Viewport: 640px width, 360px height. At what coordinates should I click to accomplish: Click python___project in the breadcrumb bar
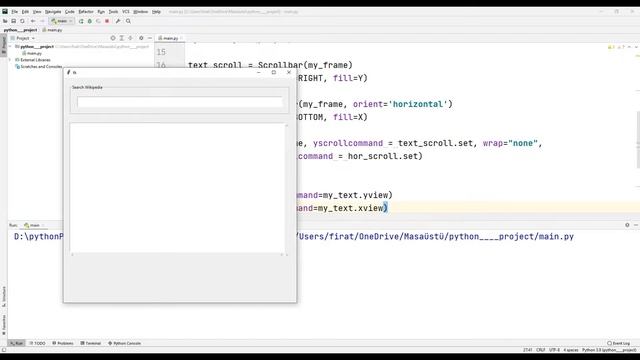(20, 30)
